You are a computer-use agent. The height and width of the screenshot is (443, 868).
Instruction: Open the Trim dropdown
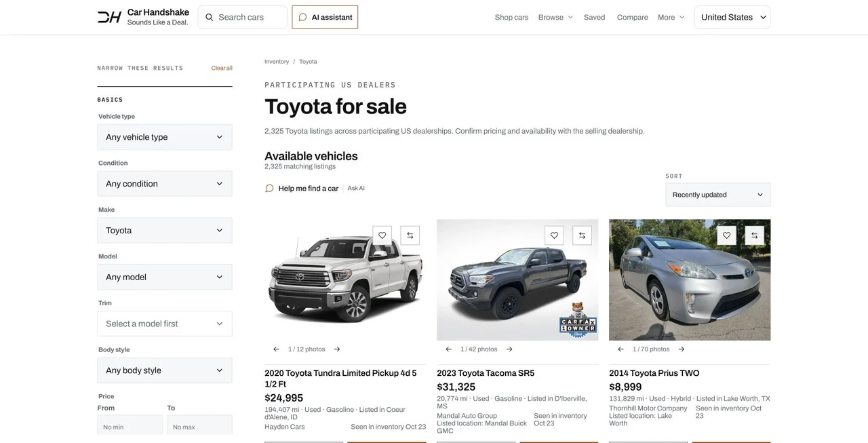pos(165,324)
